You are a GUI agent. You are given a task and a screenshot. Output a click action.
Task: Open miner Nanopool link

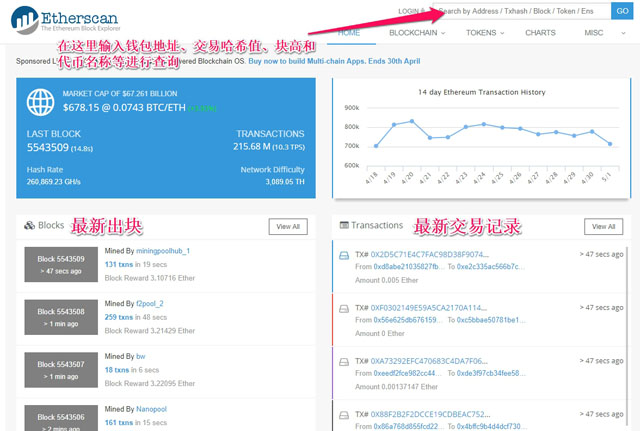point(151,409)
